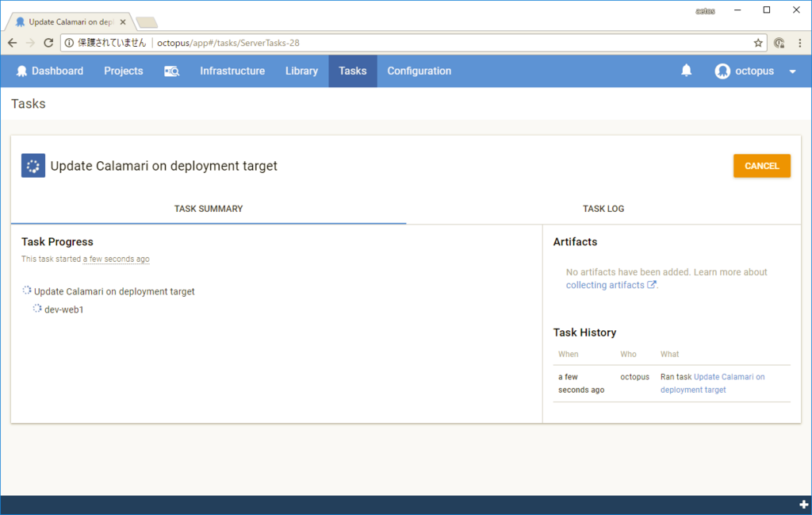This screenshot has height=515, width=812.
Task: Click the spinning task status icon beside title
Action: (x=33, y=166)
